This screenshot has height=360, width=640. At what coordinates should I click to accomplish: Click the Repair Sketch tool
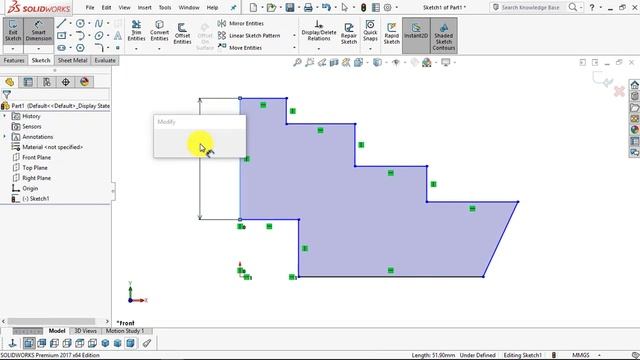tap(349, 33)
